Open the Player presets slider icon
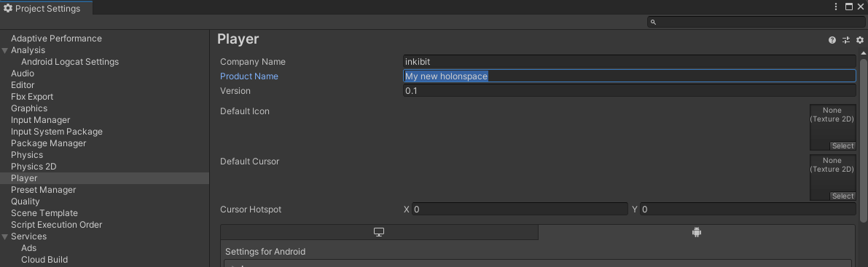Screen dimensions: 868x267 click(x=845, y=40)
